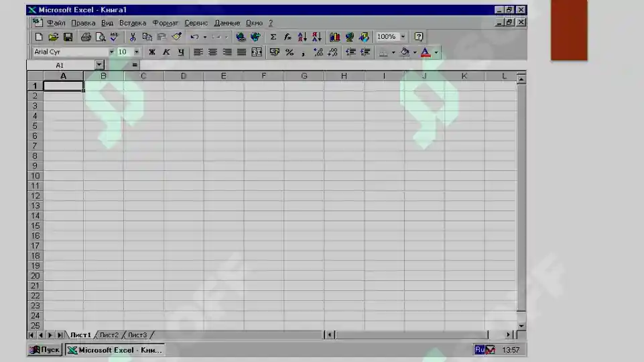
Task: Decrease decimal places icon
Action: point(332,52)
